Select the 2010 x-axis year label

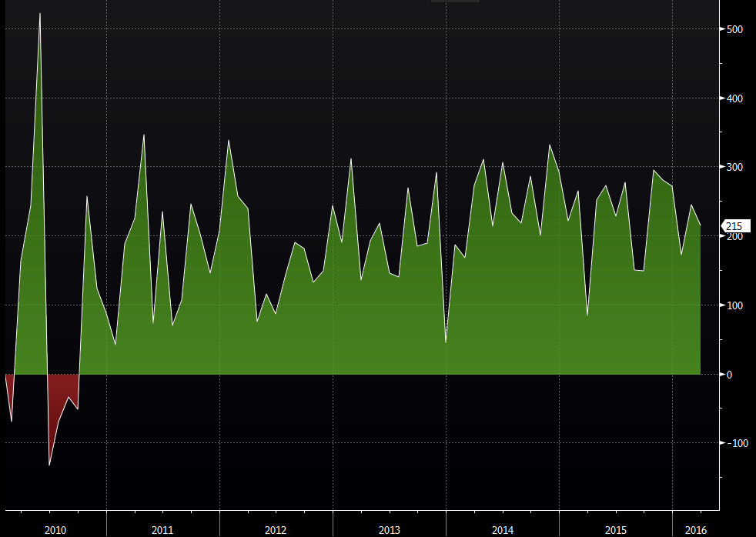[55, 530]
